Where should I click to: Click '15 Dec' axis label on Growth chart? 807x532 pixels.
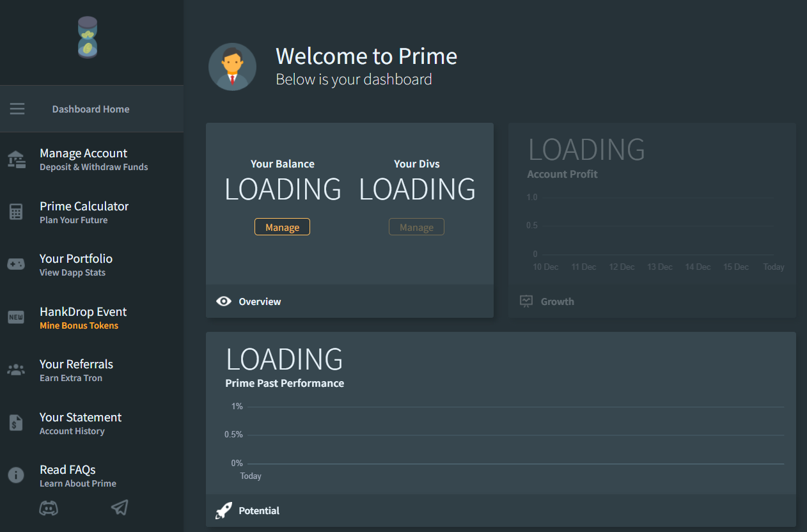pyautogui.click(x=736, y=267)
